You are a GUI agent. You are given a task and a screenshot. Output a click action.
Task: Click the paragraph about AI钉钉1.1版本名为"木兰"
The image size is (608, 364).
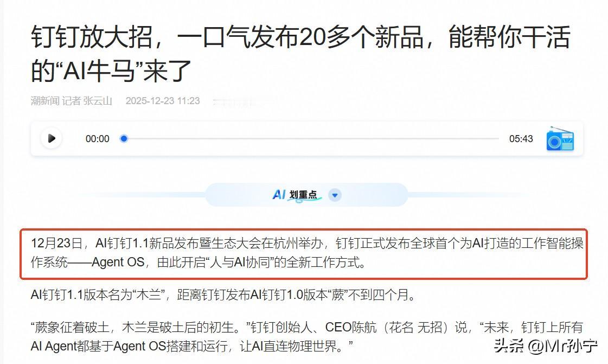click(x=223, y=295)
